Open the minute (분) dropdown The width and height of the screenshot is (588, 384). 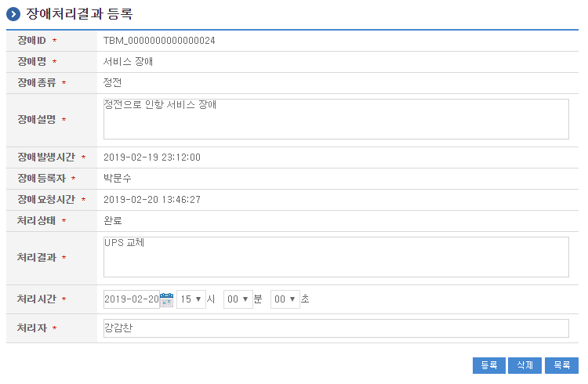pos(238,299)
